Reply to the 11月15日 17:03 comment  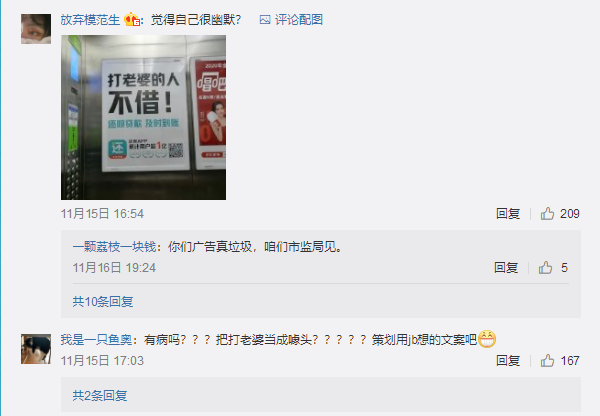click(x=508, y=361)
